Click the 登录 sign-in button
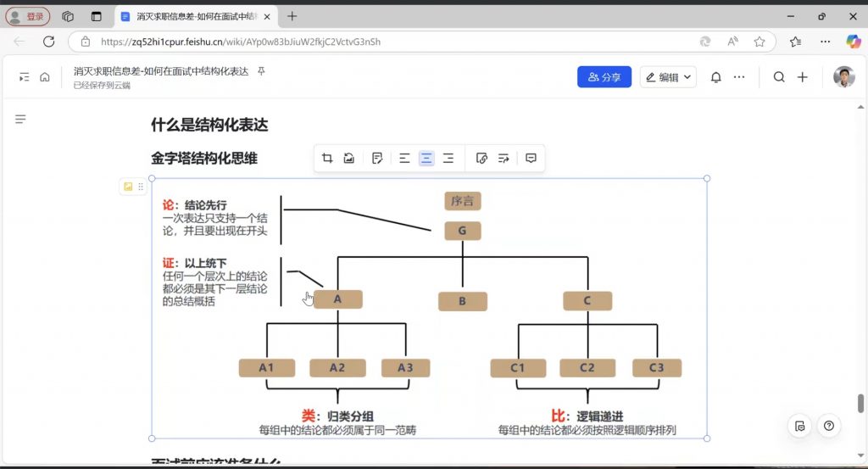This screenshot has width=868, height=469. [x=28, y=16]
